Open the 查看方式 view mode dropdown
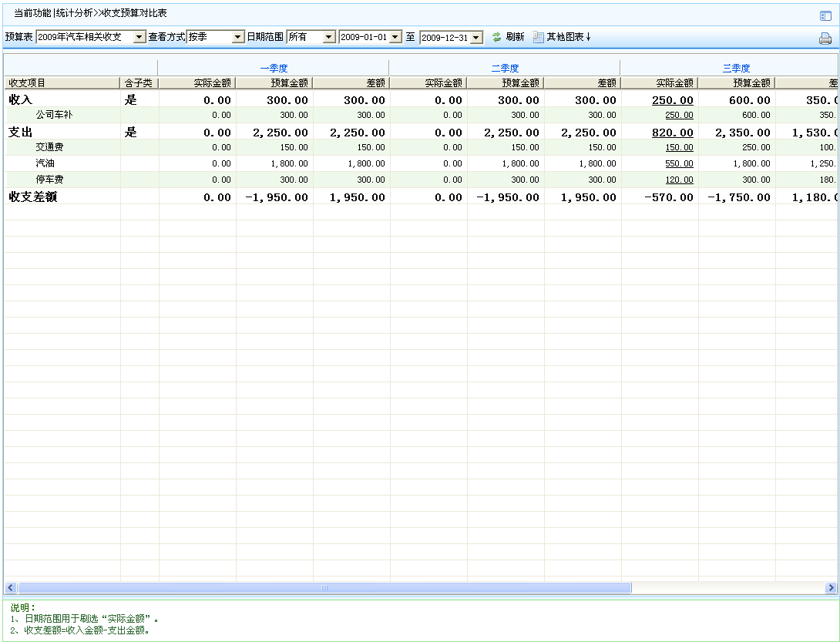 [238, 37]
